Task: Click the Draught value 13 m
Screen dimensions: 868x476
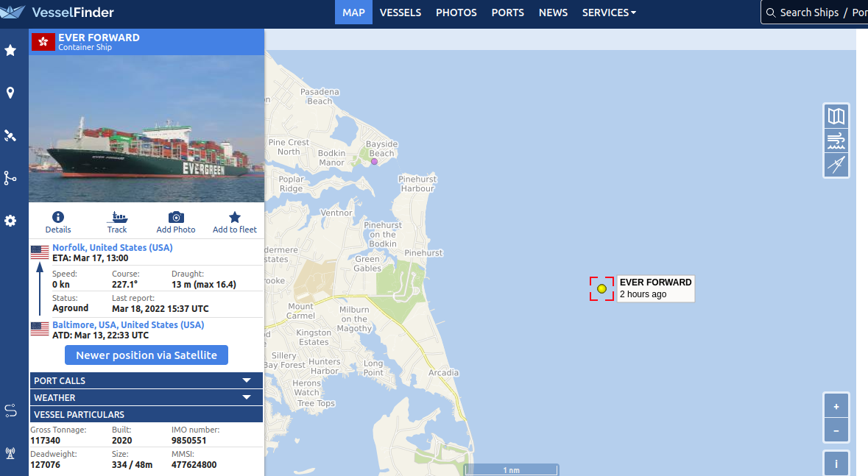Action: click(204, 285)
